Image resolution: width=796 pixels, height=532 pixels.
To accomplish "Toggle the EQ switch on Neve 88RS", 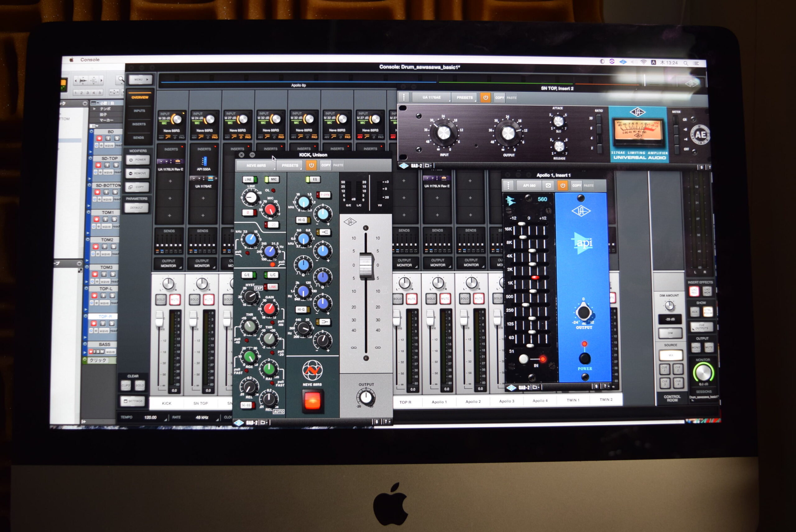I will [x=313, y=179].
